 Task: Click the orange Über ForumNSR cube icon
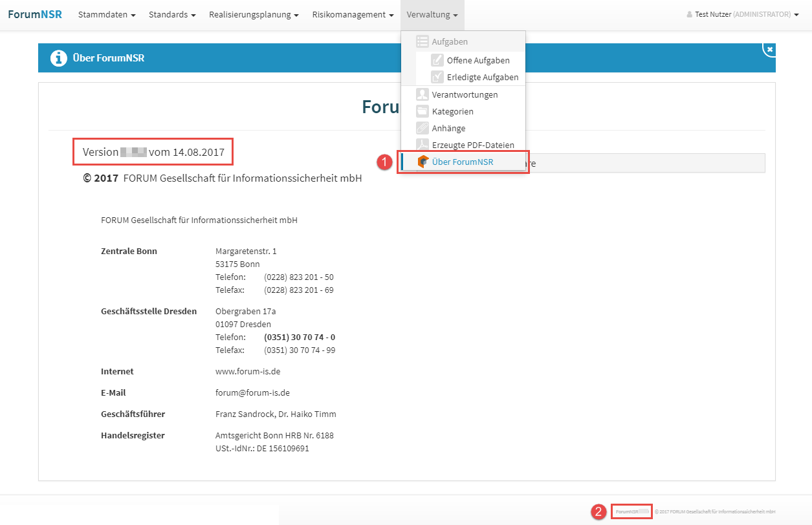click(x=422, y=162)
